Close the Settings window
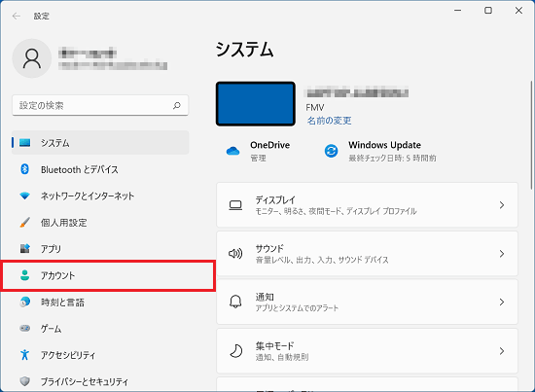 (x=518, y=11)
